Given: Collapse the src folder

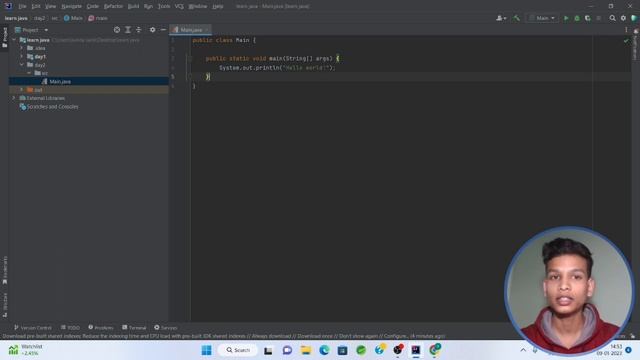Looking at the screenshot, I should coord(29,73).
